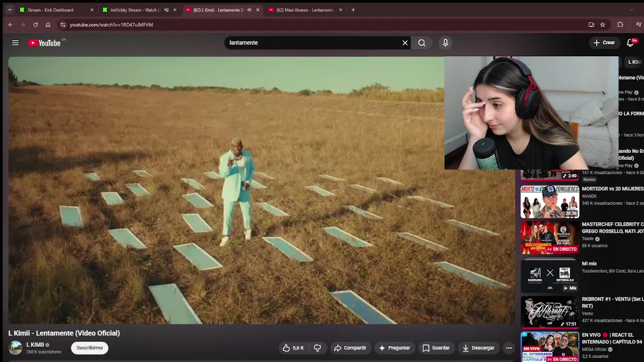Like the video with thumbs up

(x=292, y=348)
